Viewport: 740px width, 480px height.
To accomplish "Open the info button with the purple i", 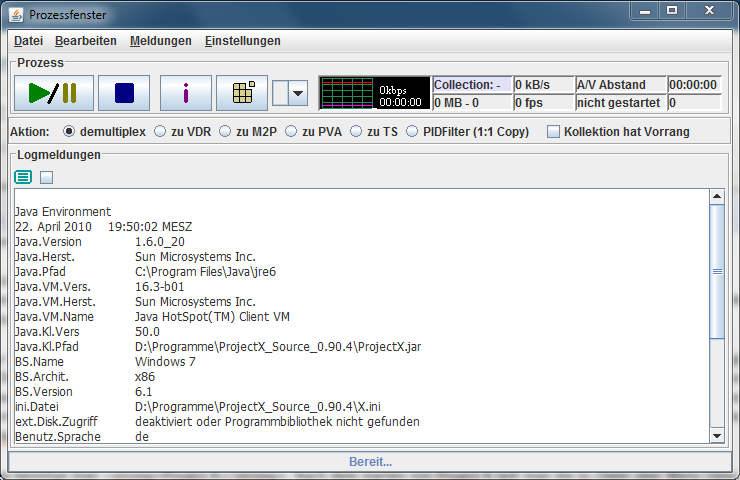I will tap(185, 93).
